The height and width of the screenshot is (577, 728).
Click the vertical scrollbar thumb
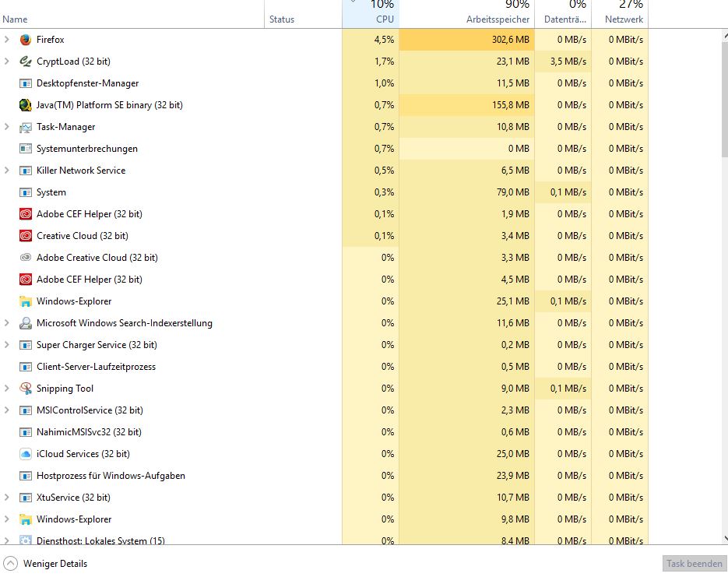click(725, 100)
